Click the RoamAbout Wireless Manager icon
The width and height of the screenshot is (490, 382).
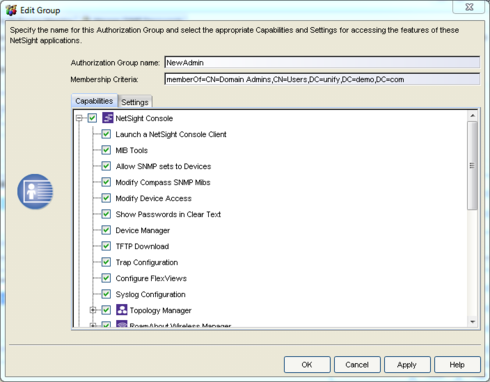pyautogui.click(x=121, y=324)
